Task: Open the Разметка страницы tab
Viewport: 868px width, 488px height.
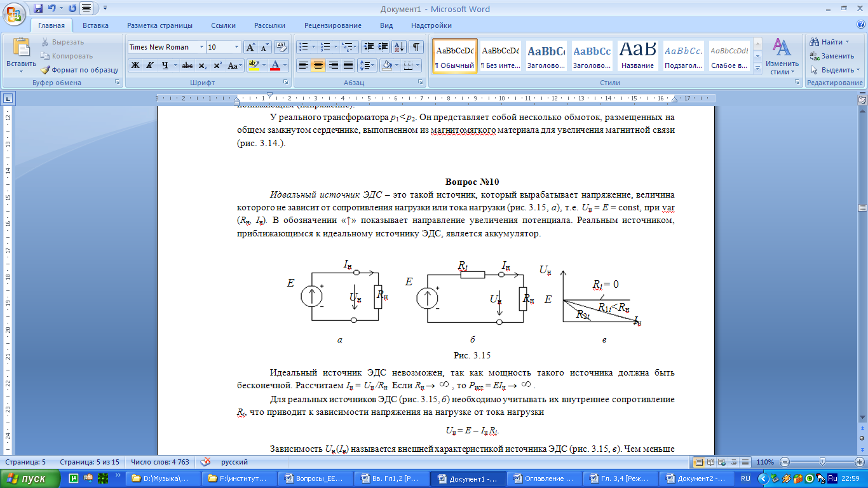Action: pos(159,25)
